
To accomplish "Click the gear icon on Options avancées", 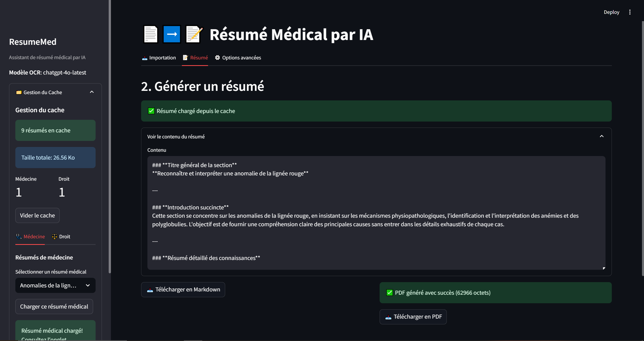I will (217, 58).
